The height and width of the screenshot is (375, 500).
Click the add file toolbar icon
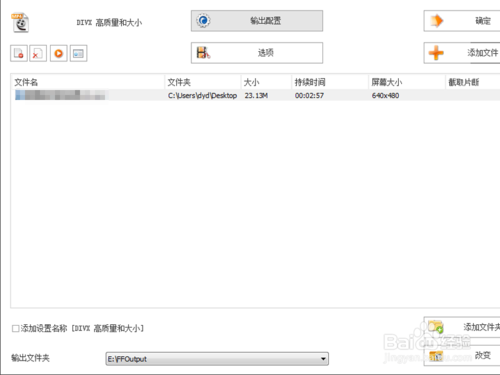(x=19, y=53)
